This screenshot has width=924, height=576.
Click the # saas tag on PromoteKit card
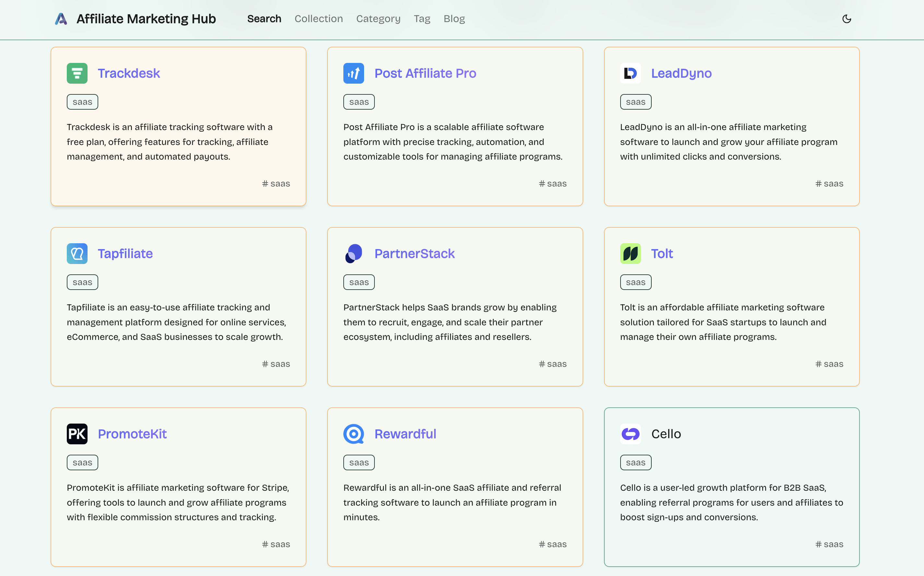tap(276, 544)
